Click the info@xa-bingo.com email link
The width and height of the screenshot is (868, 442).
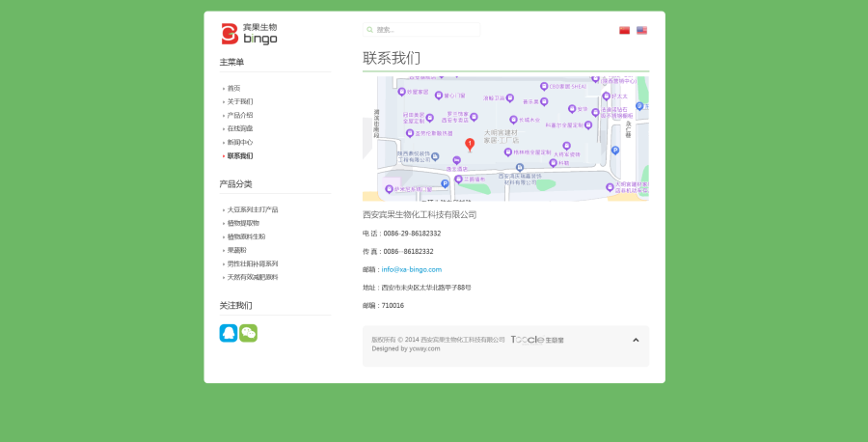(411, 270)
